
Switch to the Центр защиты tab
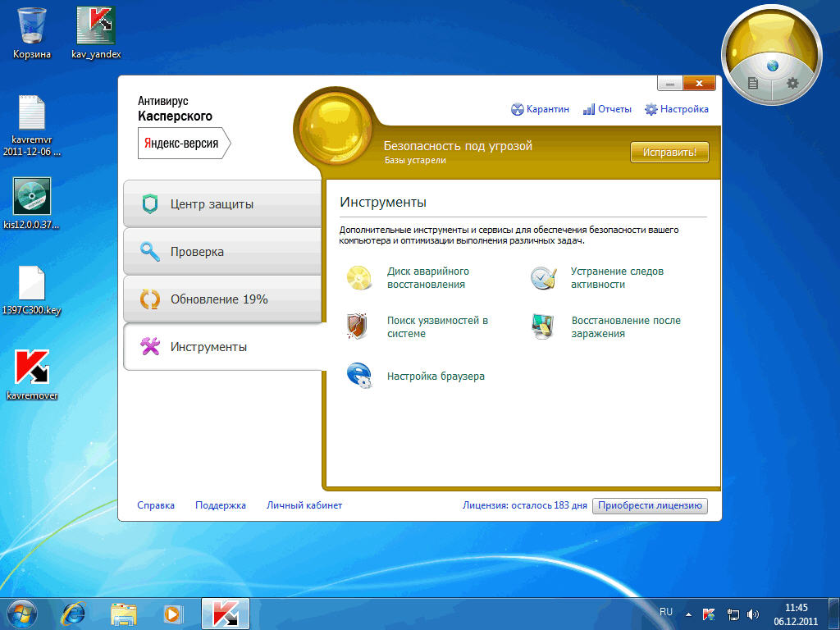click(222, 204)
